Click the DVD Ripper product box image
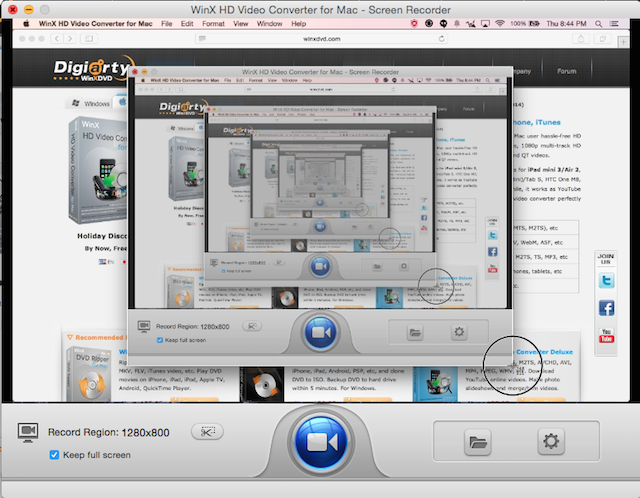 [89, 374]
